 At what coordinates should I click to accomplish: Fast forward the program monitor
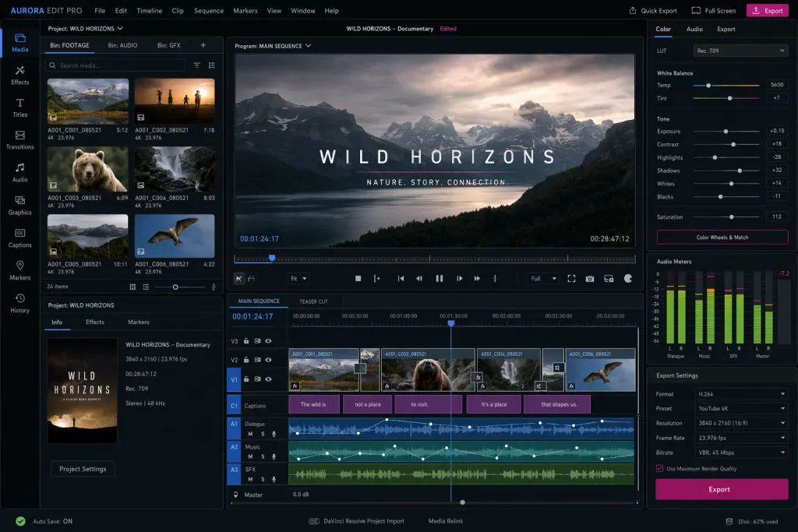pos(477,279)
